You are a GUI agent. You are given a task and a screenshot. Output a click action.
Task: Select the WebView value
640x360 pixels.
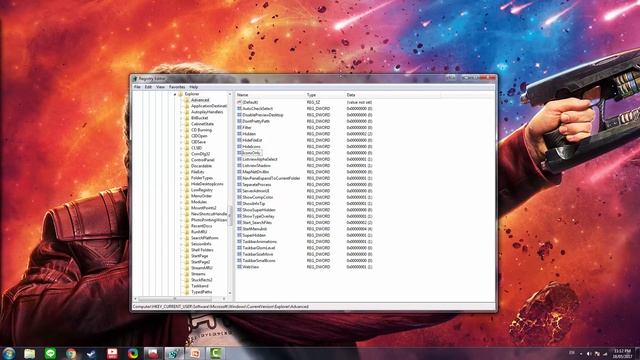251,267
